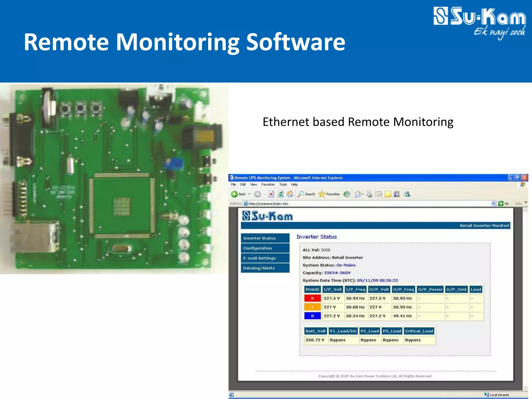
Task: Open the View menu
Action: click(x=254, y=184)
